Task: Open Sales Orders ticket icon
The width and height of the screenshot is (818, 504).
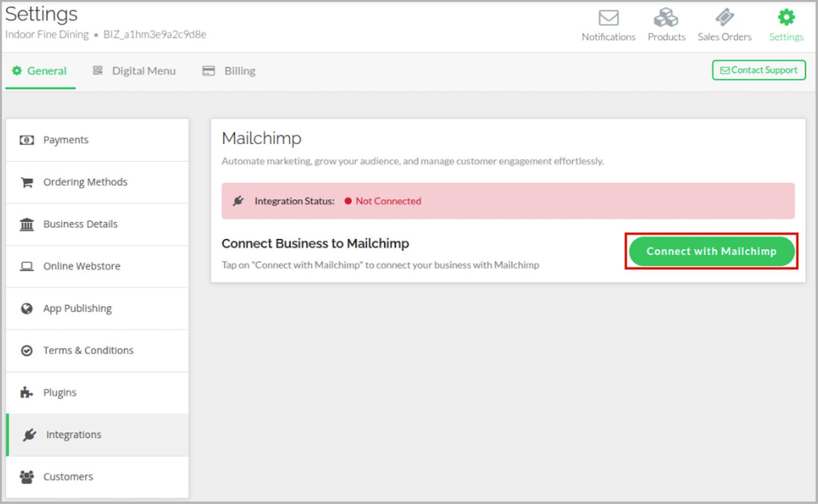Action: 724,18
